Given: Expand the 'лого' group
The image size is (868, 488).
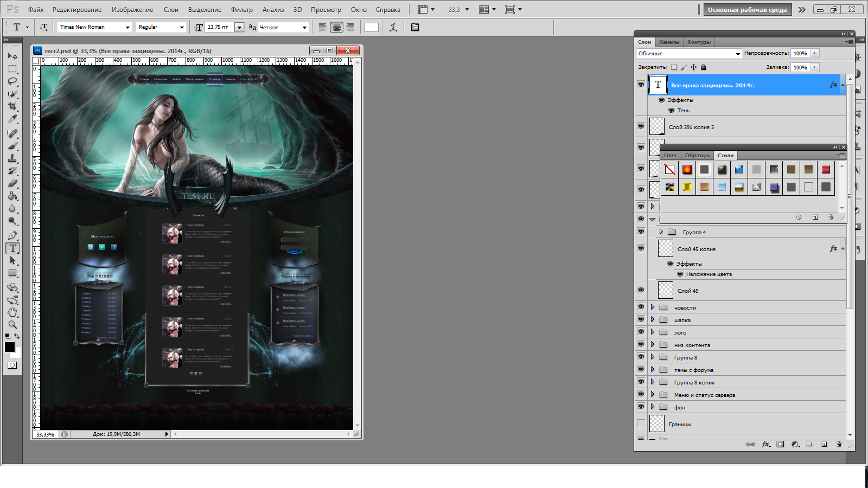Looking at the screenshot, I should pyautogui.click(x=652, y=332).
